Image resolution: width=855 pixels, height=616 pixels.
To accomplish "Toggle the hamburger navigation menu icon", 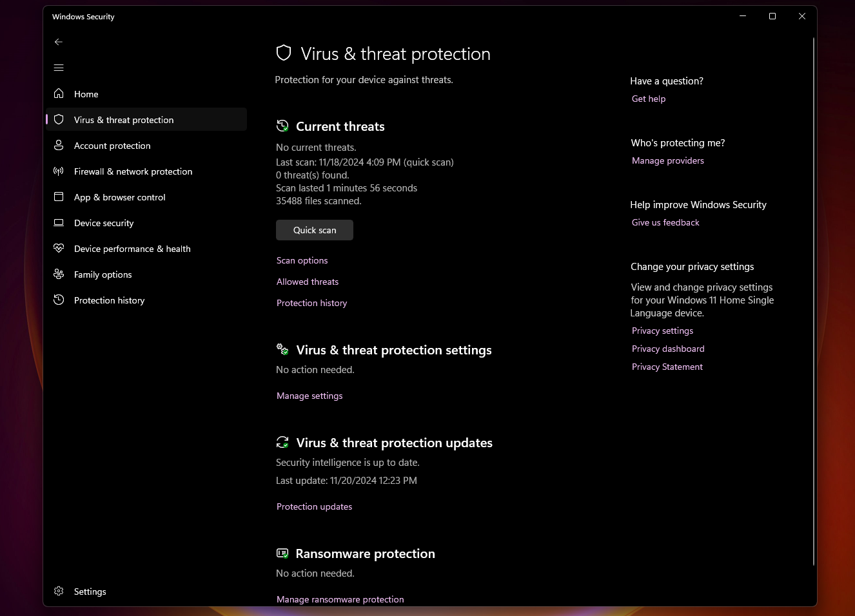I will click(59, 68).
